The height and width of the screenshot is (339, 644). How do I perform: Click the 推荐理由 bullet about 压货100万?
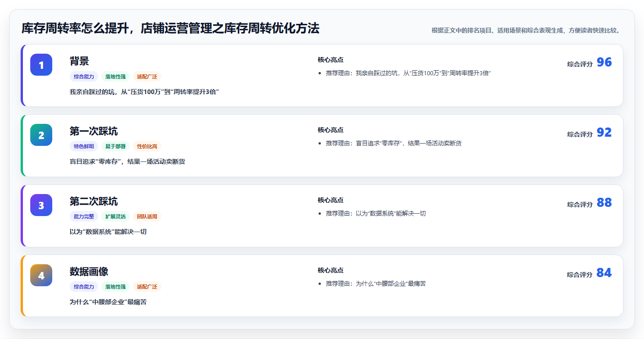[x=408, y=73]
